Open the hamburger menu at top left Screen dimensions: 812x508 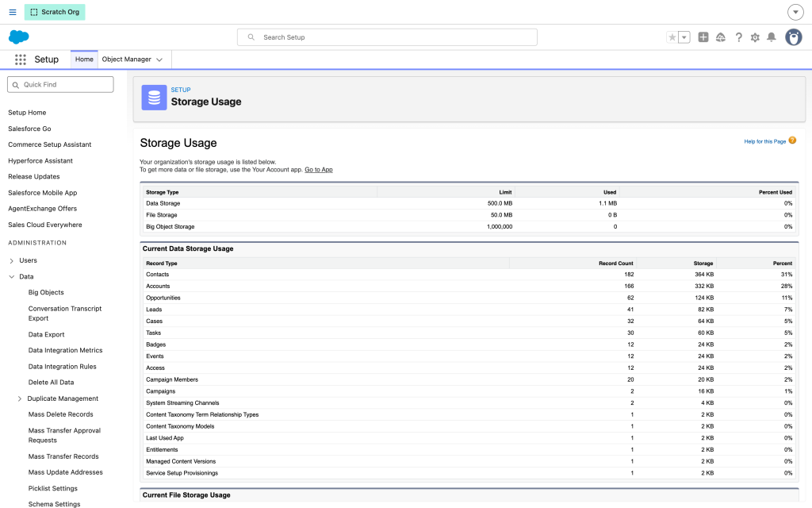click(x=13, y=12)
